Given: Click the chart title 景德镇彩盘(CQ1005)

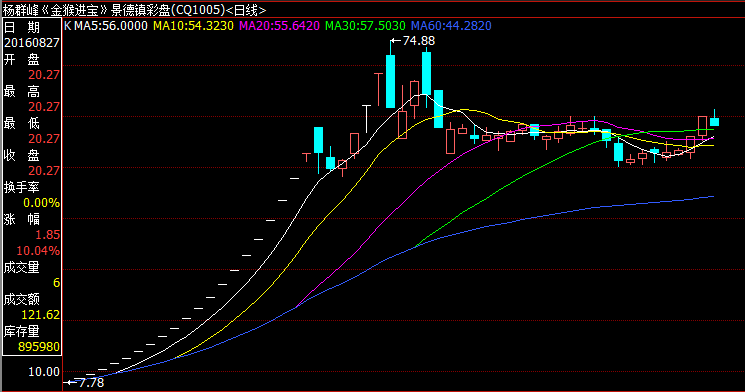Looking at the screenshot, I should (x=168, y=10).
